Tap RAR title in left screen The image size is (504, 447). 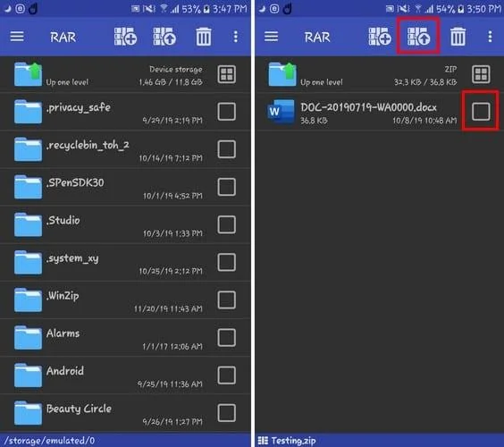pos(63,37)
